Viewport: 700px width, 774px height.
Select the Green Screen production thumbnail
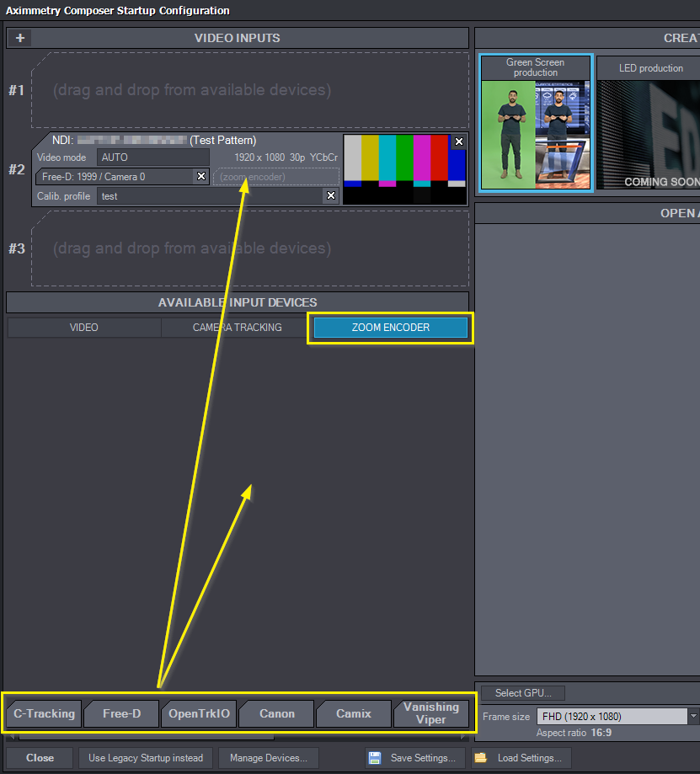point(536,123)
